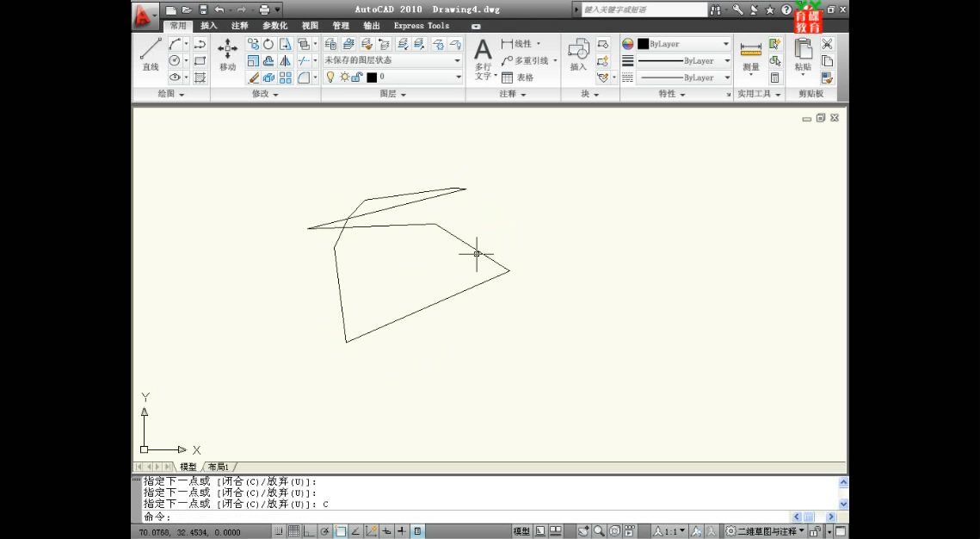The image size is (980, 539).
Task: Toggle Quick Properties in status bar
Action: tap(417, 531)
